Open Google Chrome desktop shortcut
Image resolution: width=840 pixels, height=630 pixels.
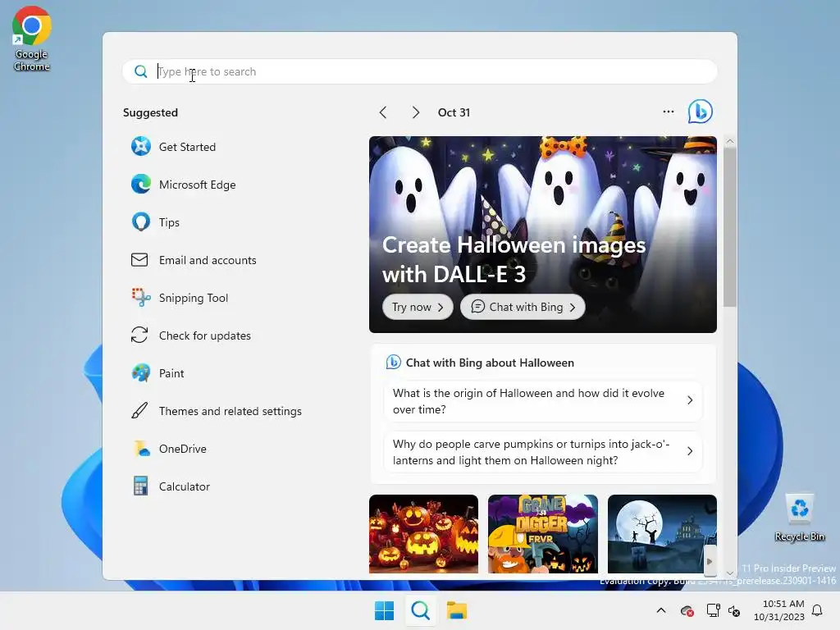(32, 39)
